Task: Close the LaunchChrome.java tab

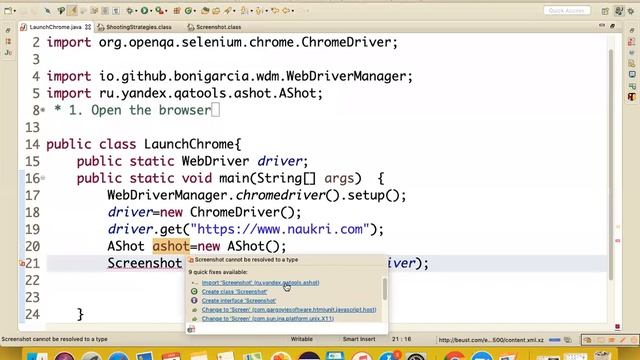Action: coord(88,27)
